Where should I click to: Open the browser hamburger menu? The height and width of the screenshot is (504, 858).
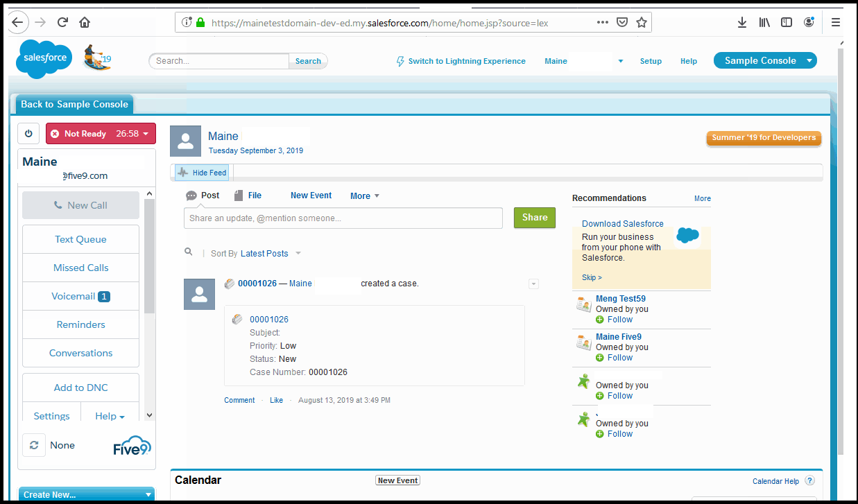[x=836, y=22]
